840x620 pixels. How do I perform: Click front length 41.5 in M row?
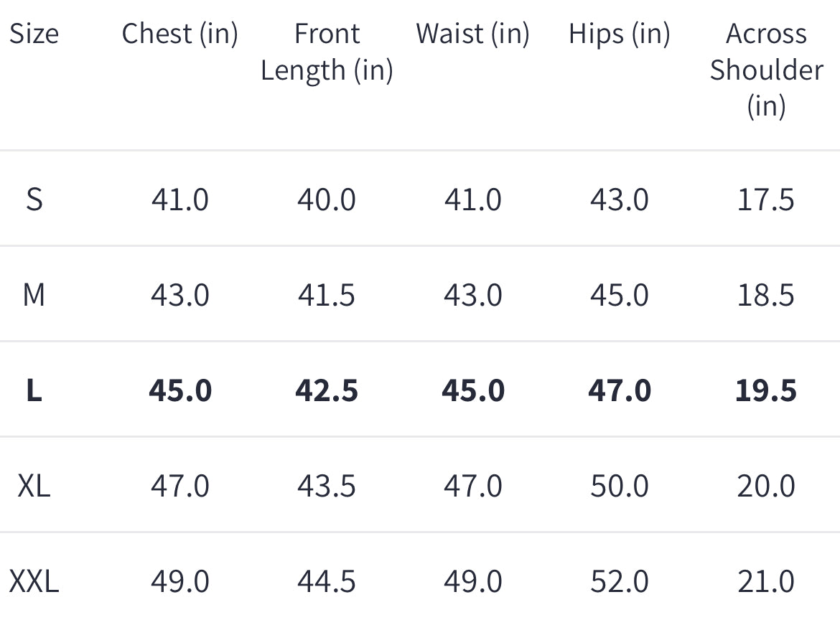[x=327, y=294]
